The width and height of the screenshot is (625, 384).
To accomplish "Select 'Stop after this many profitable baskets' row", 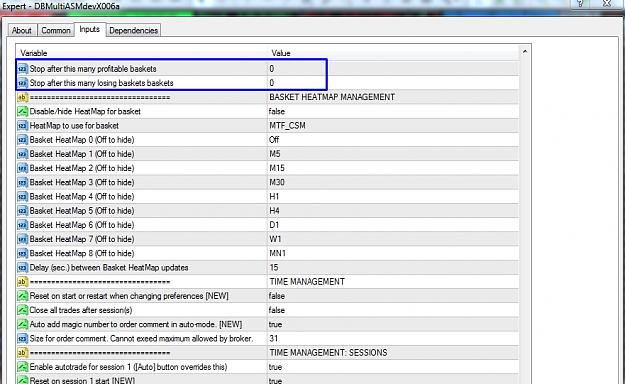I will [x=268, y=69].
